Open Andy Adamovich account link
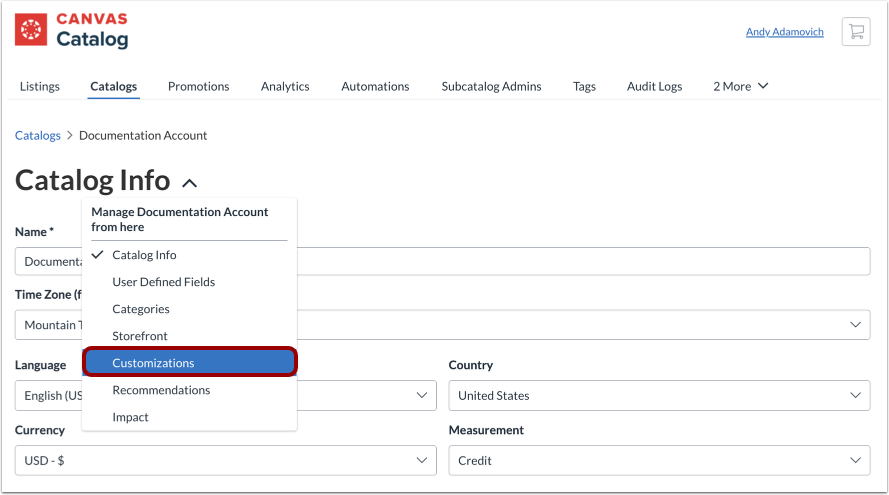This screenshot has height=495, width=889. coord(784,32)
